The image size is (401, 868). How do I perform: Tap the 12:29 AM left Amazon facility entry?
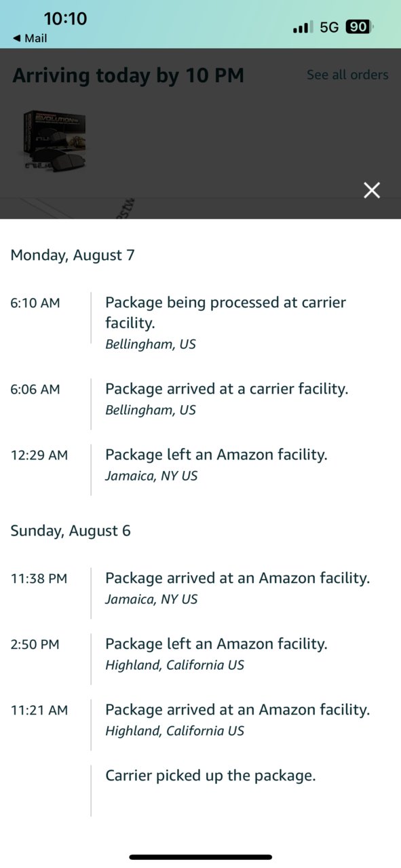pos(200,465)
